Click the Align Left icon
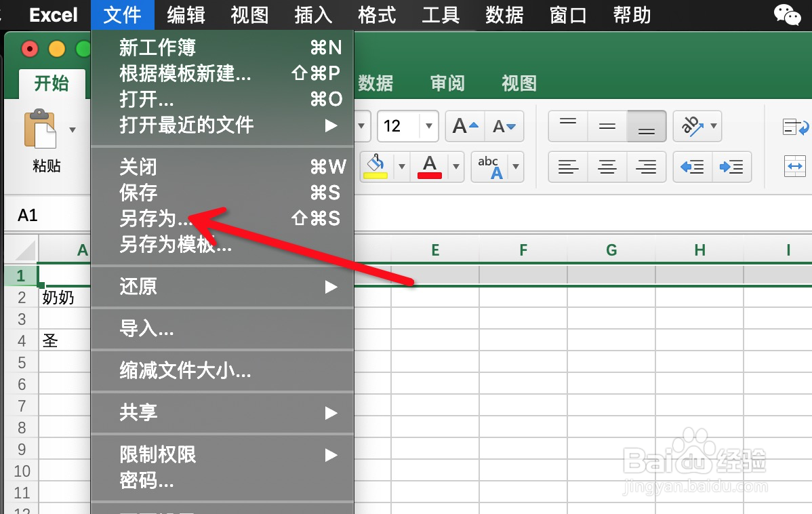Screen dimensions: 812x514 (567, 167)
